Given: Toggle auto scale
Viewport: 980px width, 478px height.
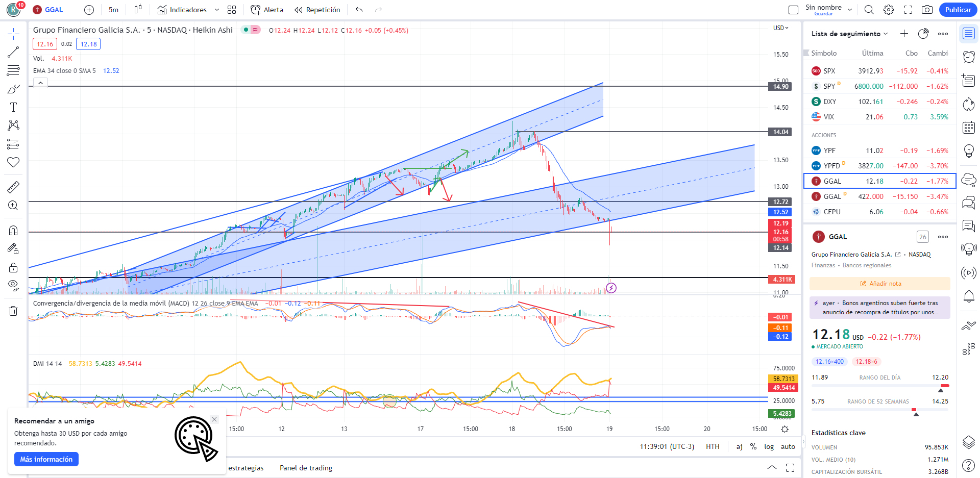Looking at the screenshot, I should coord(788,446).
